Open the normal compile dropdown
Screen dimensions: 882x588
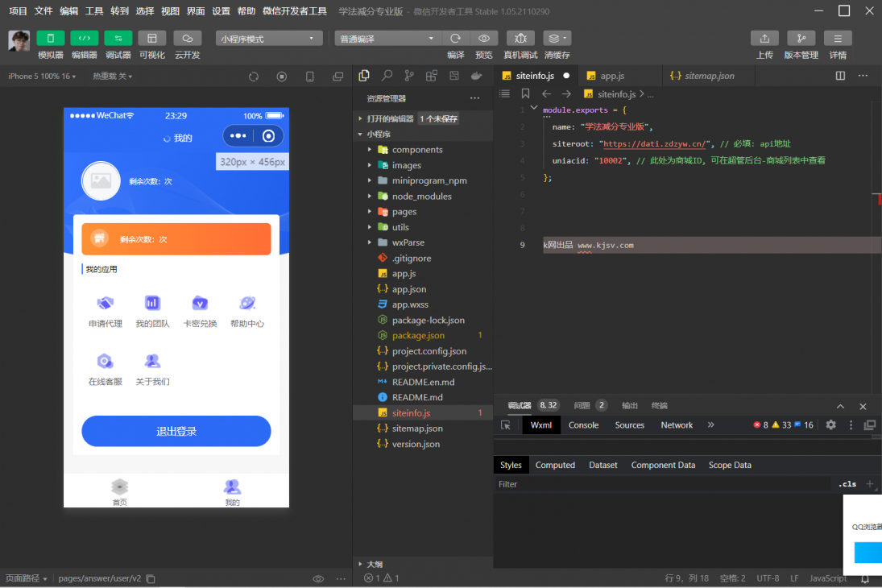[x=388, y=39]
